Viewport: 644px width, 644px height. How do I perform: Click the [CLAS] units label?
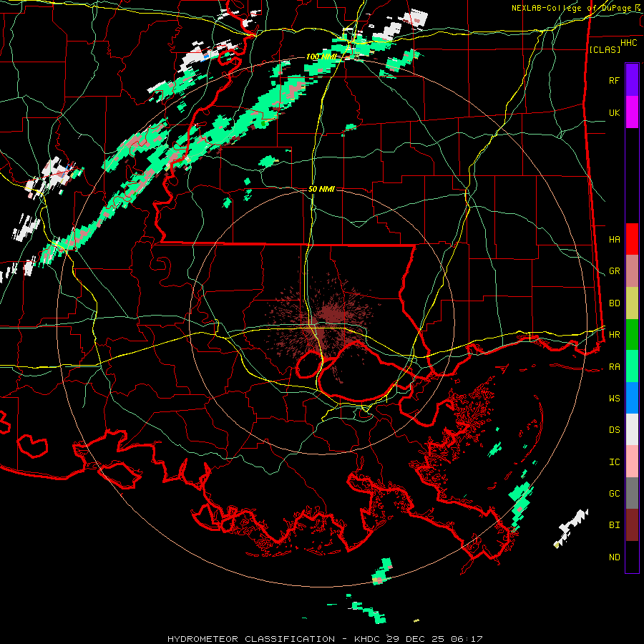(x=605, y=49)
